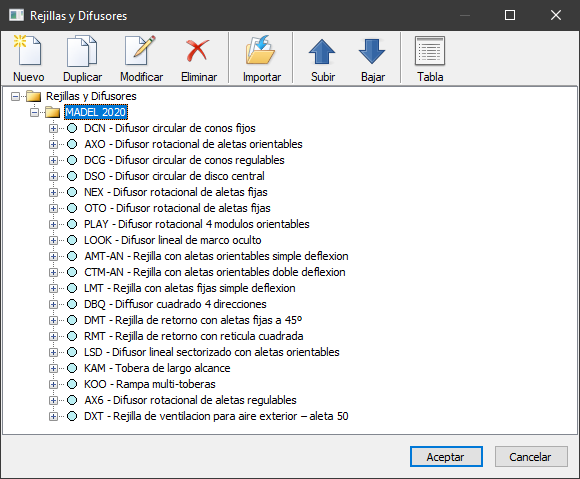Click the Aceptar button

coord(446,456)
